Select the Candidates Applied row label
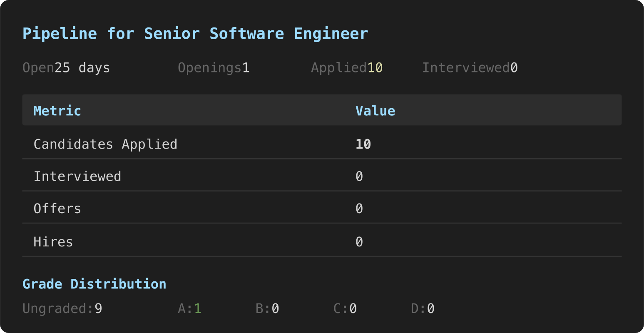Viewport: 644px width, 333px height. pyautogui.click(x=105, y=144)
